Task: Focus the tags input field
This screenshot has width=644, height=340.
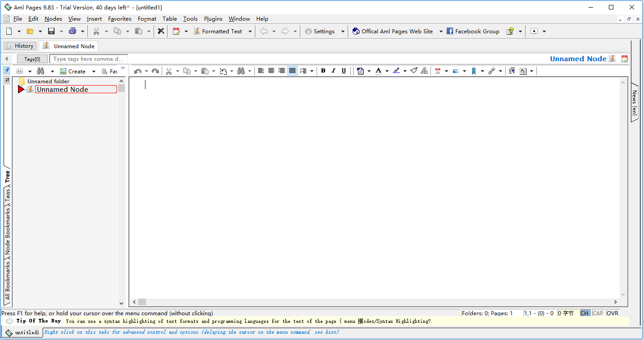Action: point(89,59)
